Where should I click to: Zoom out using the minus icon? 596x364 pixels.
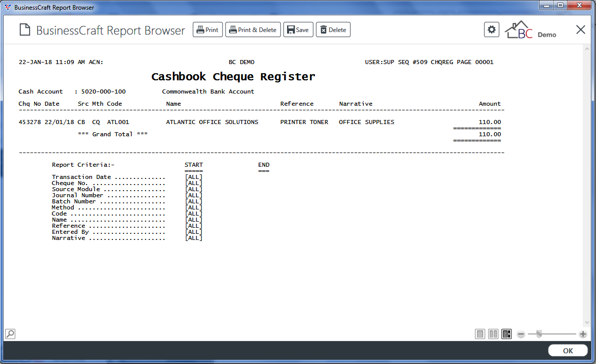[x=521, y=334]
